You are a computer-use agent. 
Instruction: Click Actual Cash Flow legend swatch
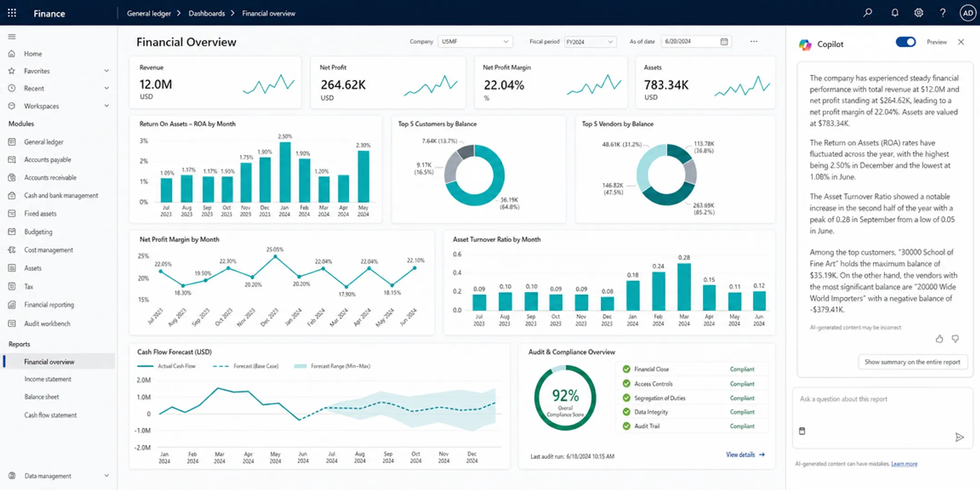(x=145, y=366)
